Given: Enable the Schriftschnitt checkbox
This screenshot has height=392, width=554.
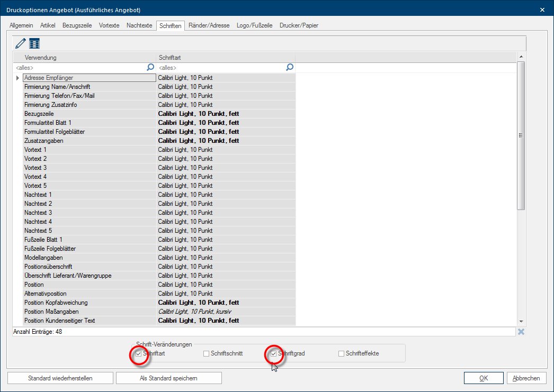Looking at the screenshot, I should pyautogui.click(x=207, y=353).
